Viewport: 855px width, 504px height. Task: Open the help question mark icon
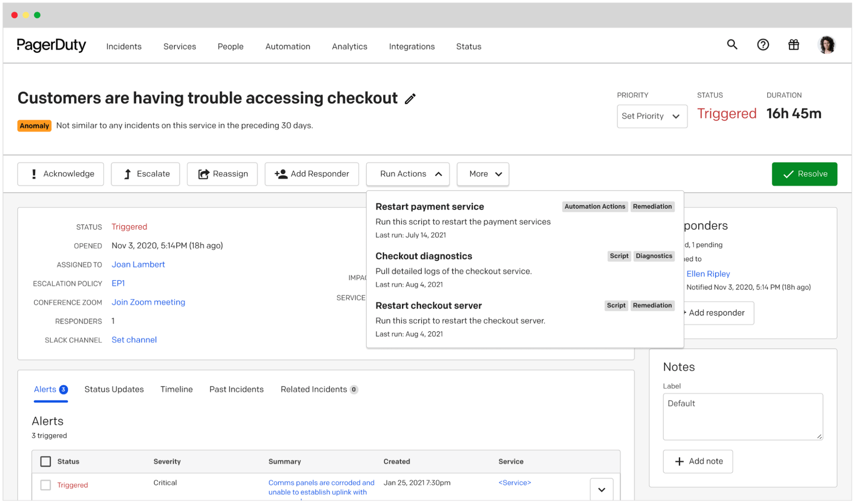pos(763,45)
